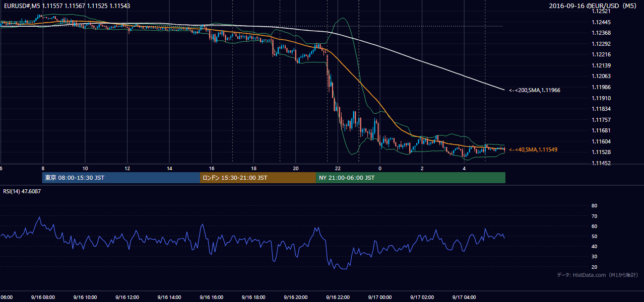Click price axis value 1.12521
Viewport: 644px width, 302px height.
click(601, 11)
